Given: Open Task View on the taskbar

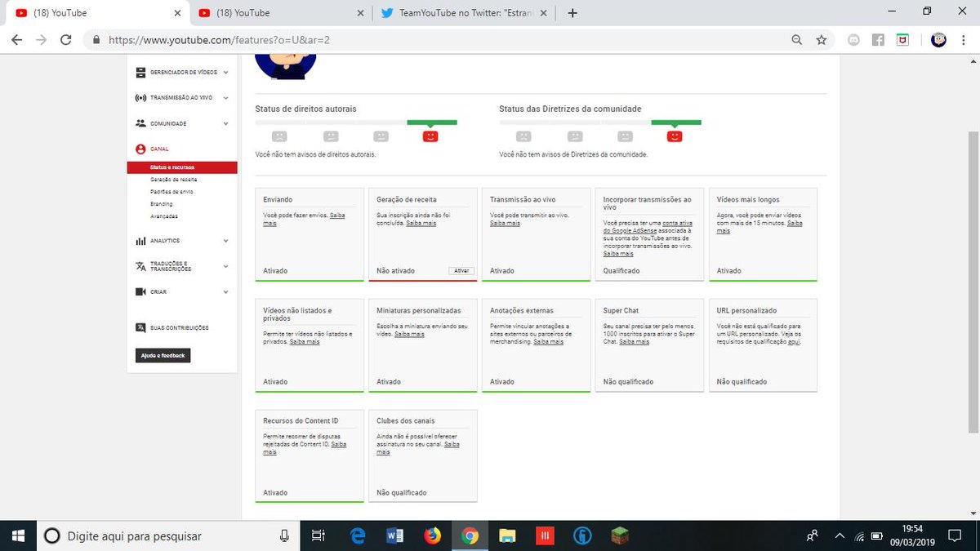Looking at the screenshot, I should pos(318,535).
